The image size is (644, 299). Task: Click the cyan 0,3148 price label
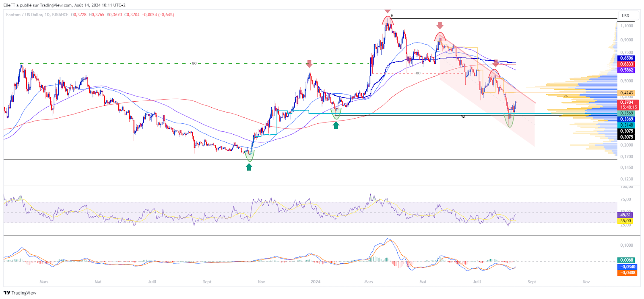pyautogui.click(x=626, y=125)
